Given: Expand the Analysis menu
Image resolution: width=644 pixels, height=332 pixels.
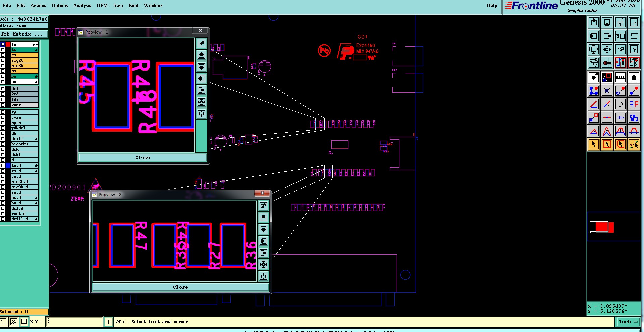Looking at the screenshot, I should 82,5.
